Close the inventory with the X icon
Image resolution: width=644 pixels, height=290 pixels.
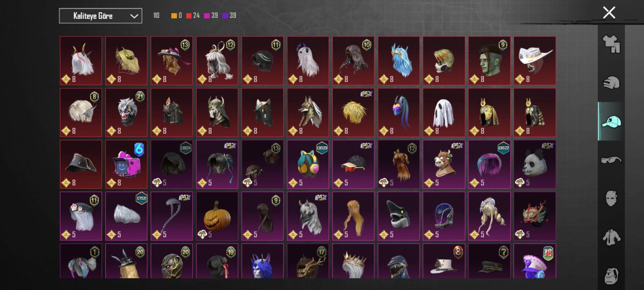(609, 13)
